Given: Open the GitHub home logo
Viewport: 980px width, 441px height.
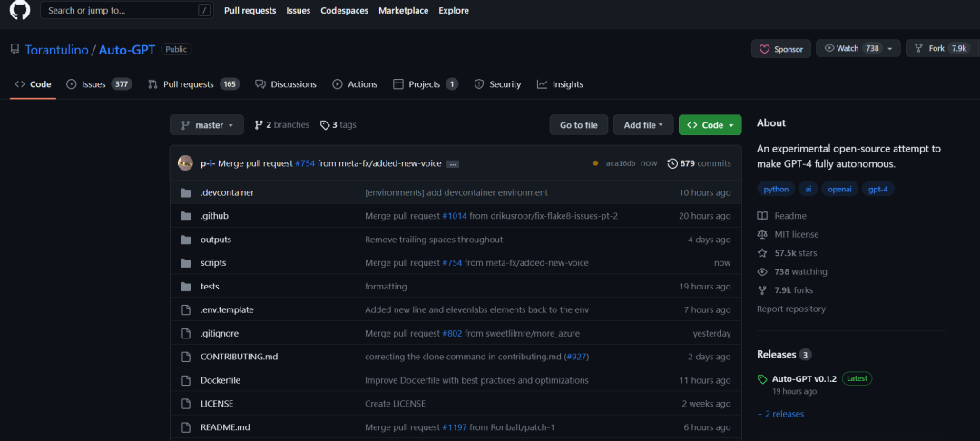Looking at the screenshot, I should [20, 10].
